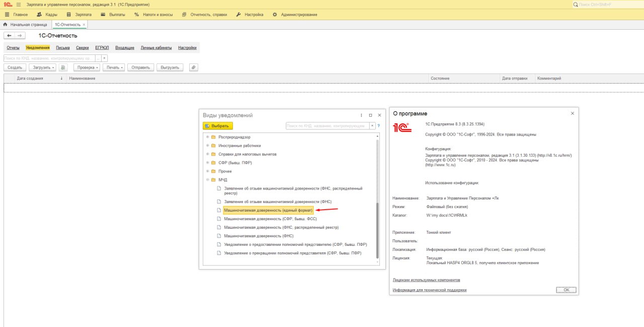Open the Печать dropdown
This screenshot has width=644, height=327.
[113, 67]
